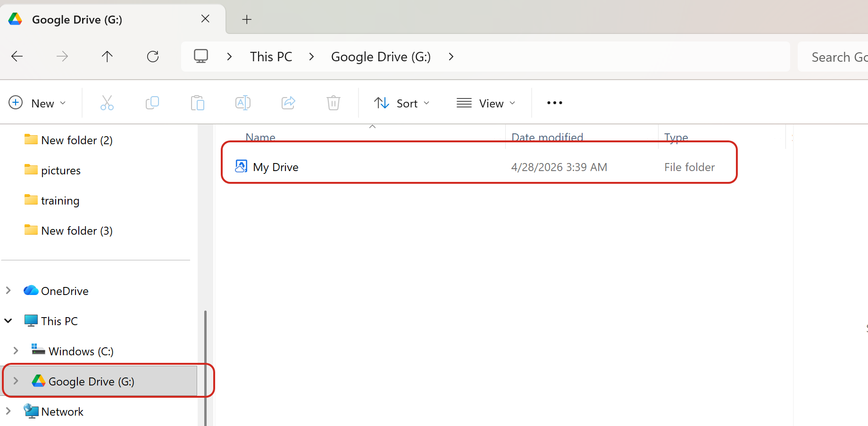
Task: Open the View layout dropdown
Action: click(x=486, y=103)
